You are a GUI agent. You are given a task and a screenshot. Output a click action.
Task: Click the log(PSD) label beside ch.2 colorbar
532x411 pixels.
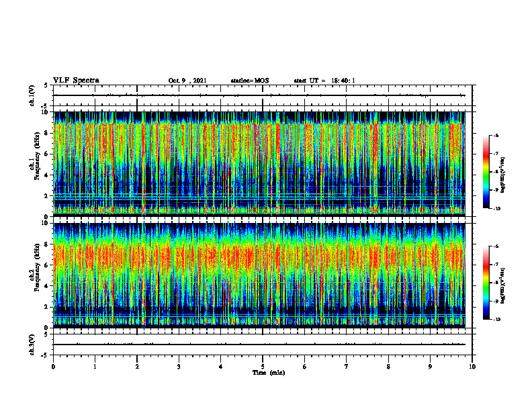(x=503, y=285)
